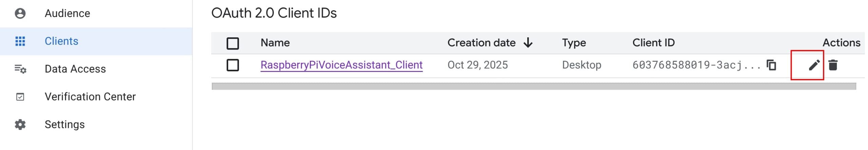Image resolution: width=868 pixels, height=150 pixels.
Task: Click the Type column header
Action: click(574, 43)
